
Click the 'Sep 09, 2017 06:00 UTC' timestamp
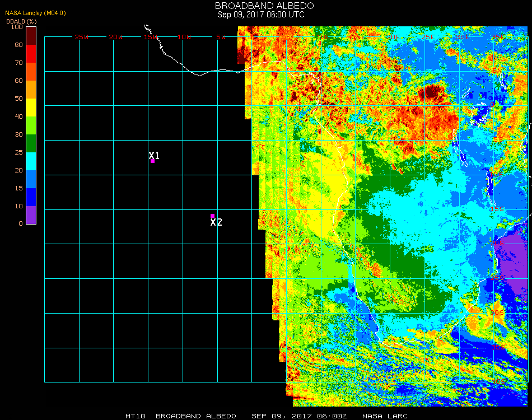click(261, 15)
